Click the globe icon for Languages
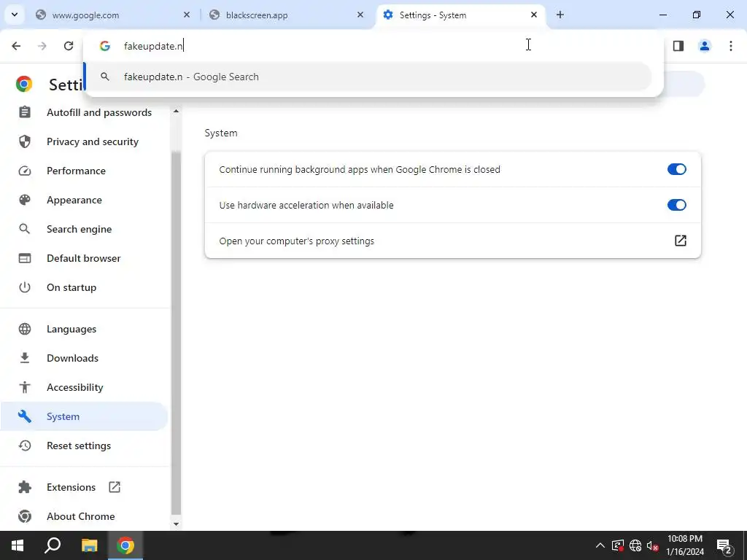 [25, 329]
